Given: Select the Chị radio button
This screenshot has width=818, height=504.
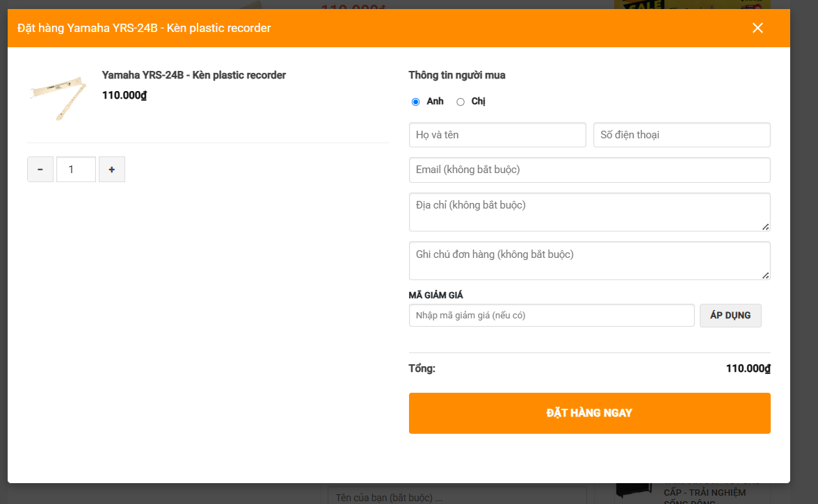Looking at the screenshot, I should click(460, 101).
